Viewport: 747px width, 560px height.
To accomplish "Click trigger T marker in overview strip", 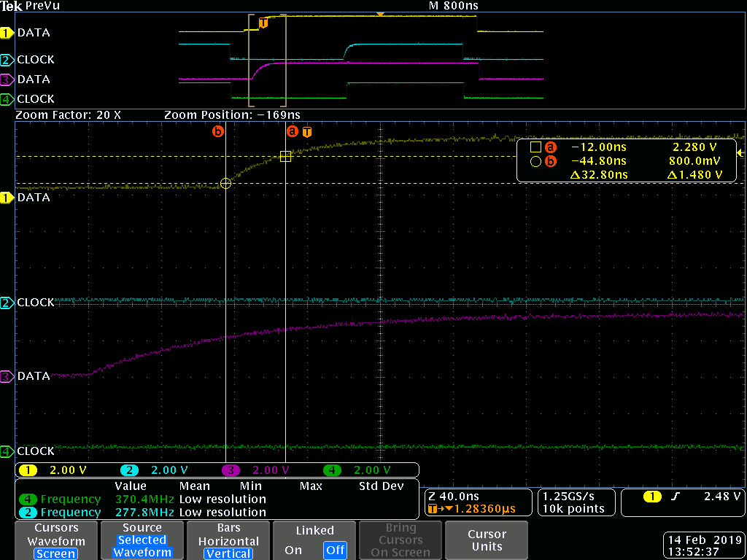I will coord(263,23).
